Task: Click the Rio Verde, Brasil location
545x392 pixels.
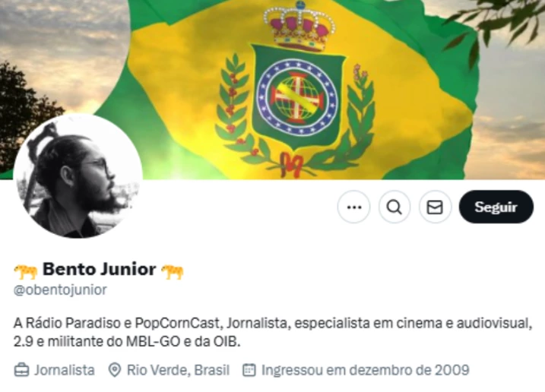Action: coord(179,370)
